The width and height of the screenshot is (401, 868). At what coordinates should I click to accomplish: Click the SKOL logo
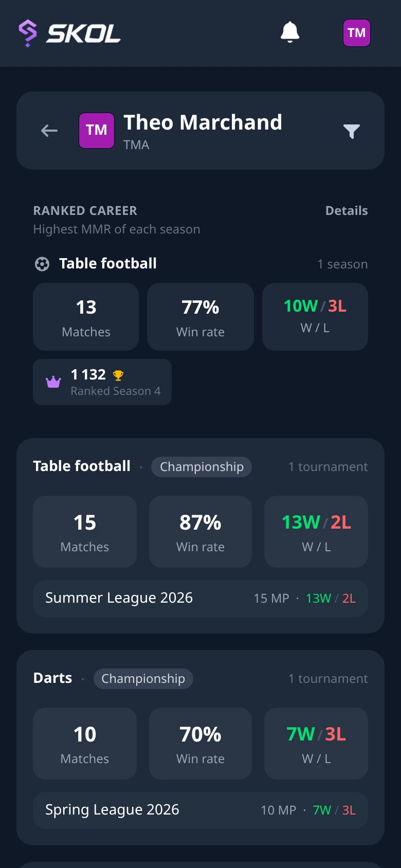(x=69, y=33)
